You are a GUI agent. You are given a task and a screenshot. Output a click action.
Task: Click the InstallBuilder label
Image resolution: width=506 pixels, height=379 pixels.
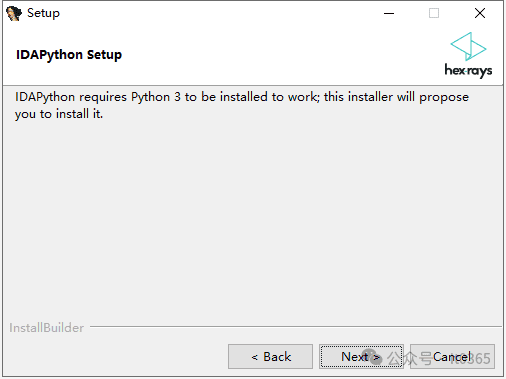tap(46, 328)
